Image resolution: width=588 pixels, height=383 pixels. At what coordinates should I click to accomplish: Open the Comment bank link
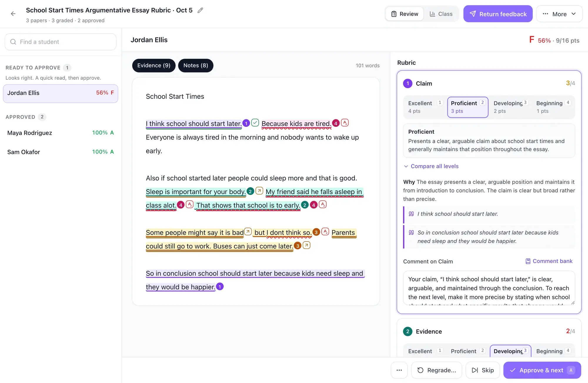[549, 261]
